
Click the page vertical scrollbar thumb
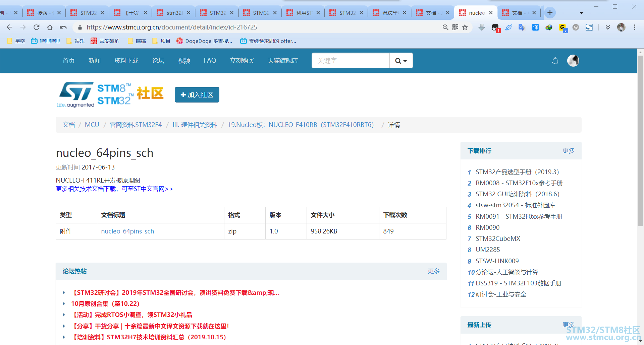point(640,141)
